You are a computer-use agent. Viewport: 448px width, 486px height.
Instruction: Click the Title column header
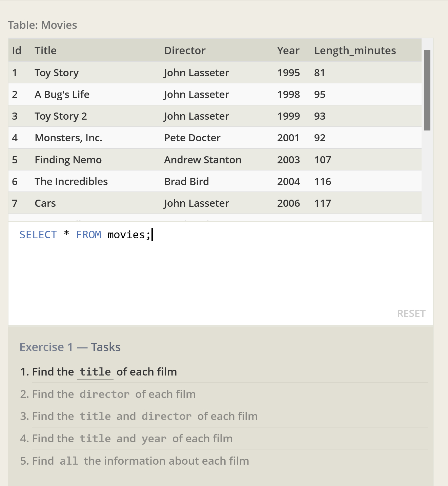45,50
